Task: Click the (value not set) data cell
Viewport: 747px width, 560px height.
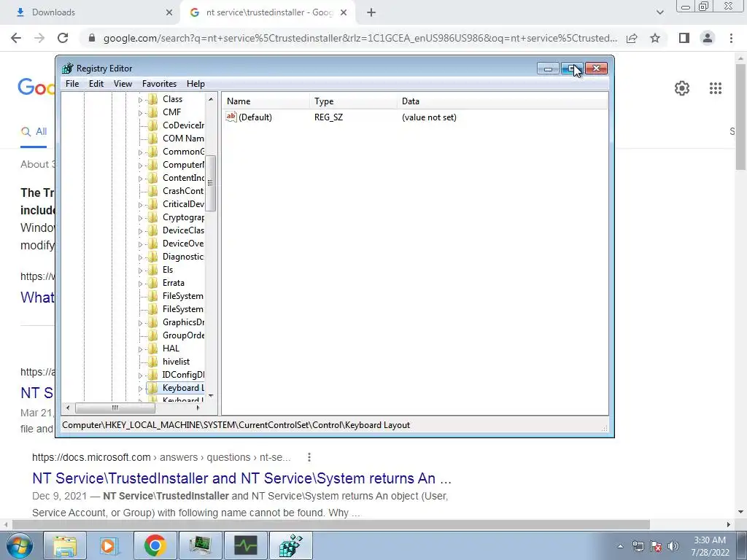Action: [429, 117]
